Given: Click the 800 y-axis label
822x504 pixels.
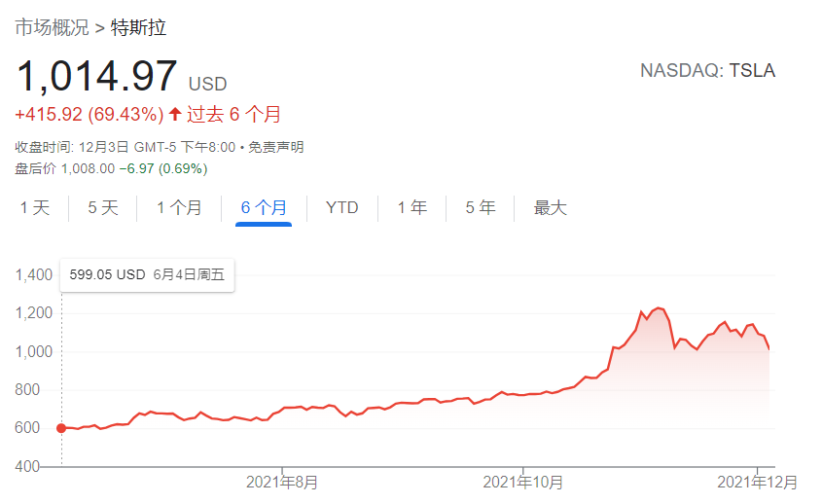Looking at the screenshot, I should coord(27,389).
